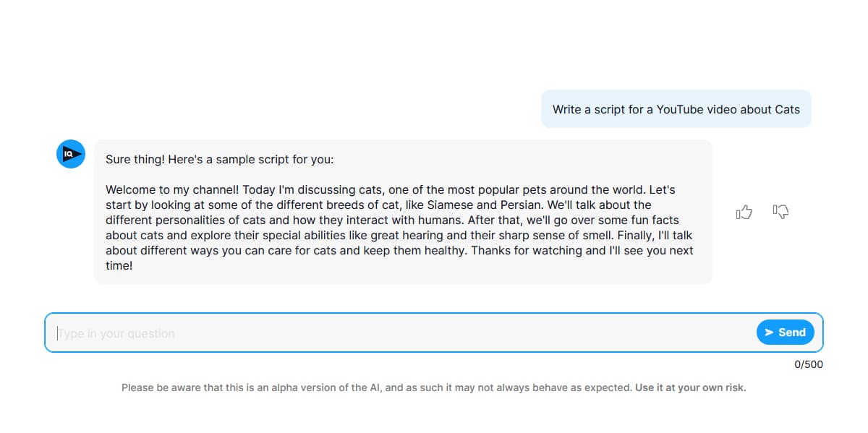
Task: Click the 0/500 character counter
Action: tap(808, 364)
